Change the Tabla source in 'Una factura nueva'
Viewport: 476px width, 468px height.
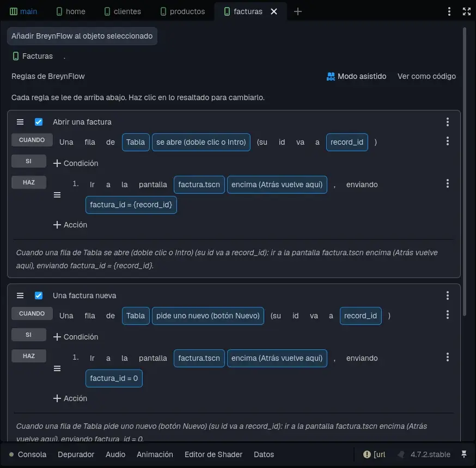pos(136,316)
